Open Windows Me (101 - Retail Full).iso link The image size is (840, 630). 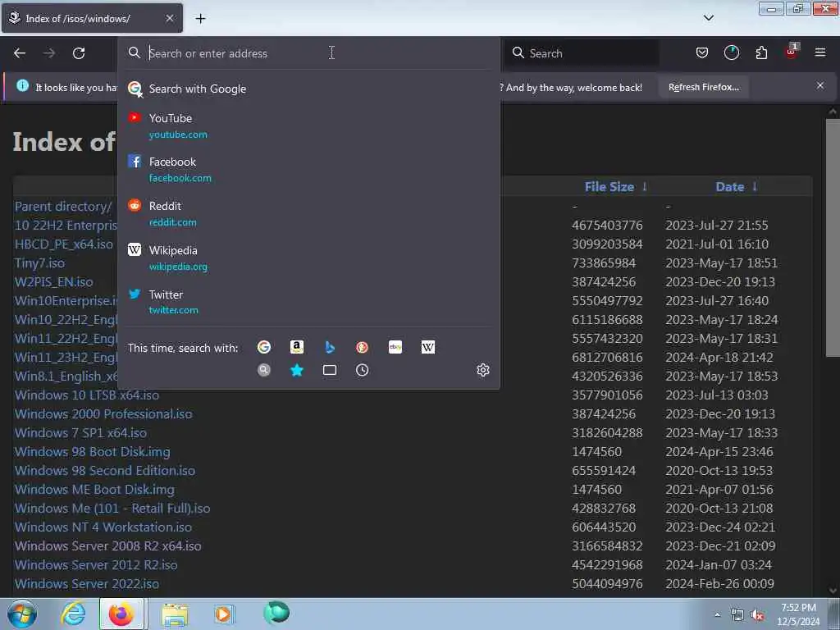112,509
